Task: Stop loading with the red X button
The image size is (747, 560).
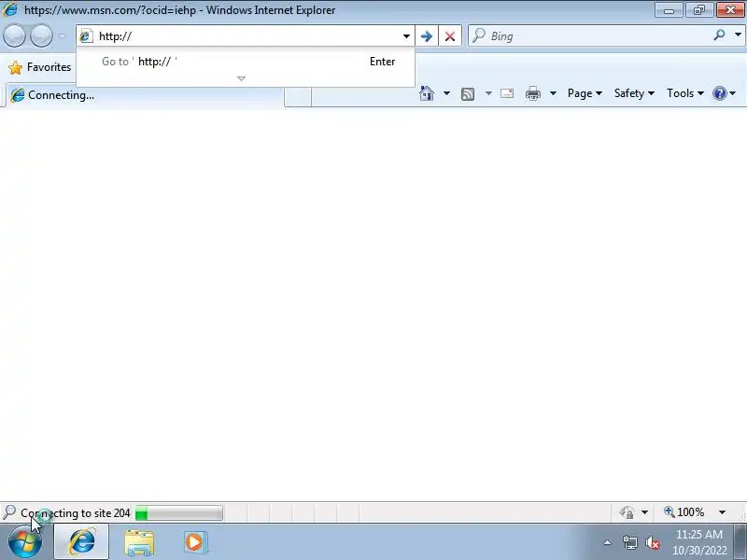Action: point(450,36)
